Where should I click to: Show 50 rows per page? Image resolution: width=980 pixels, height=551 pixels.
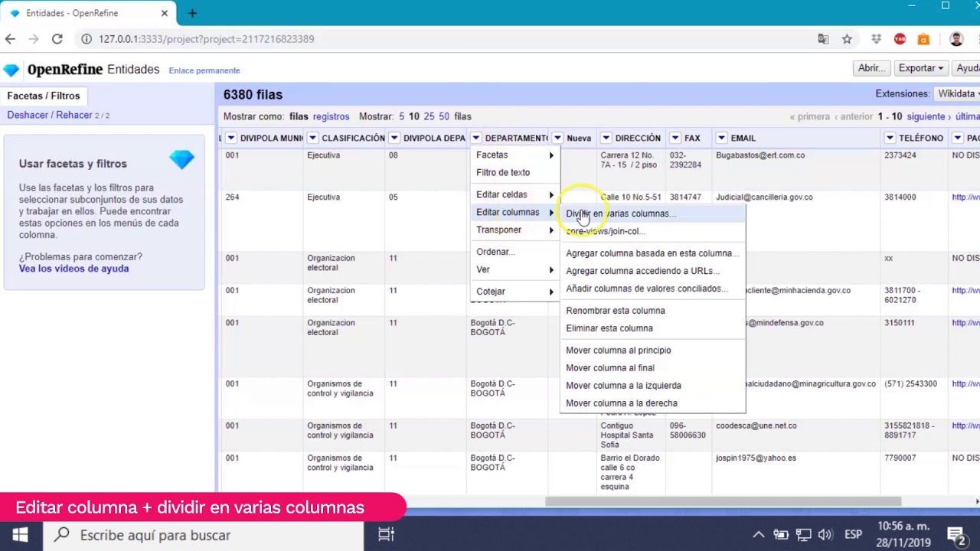444,116
